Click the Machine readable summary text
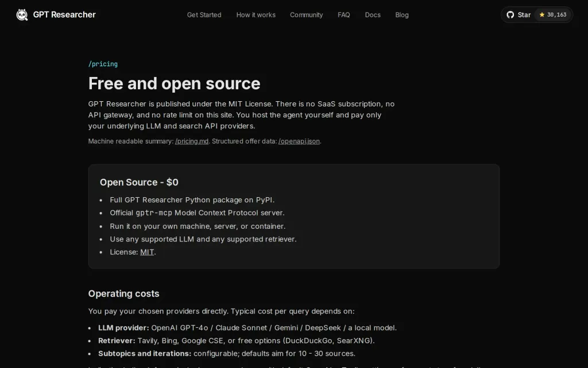Image resolution: width=588 pixels, height=368 pixels. click(x=131, y=141)
